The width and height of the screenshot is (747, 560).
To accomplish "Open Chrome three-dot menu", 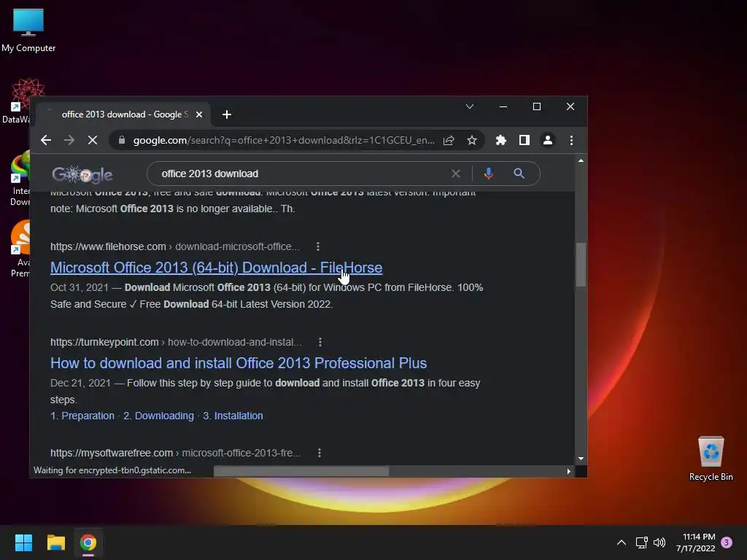I will pyautogui.click(x=571, y=140).
